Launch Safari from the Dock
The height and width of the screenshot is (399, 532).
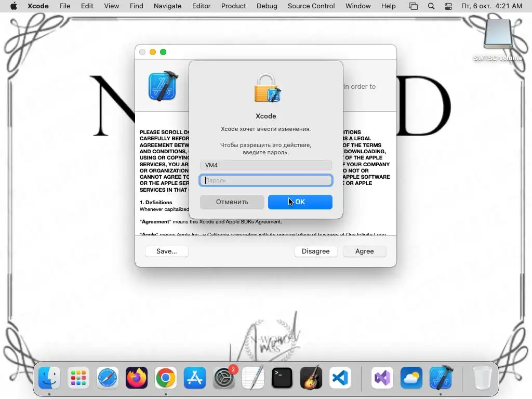[x=108, y=378]
